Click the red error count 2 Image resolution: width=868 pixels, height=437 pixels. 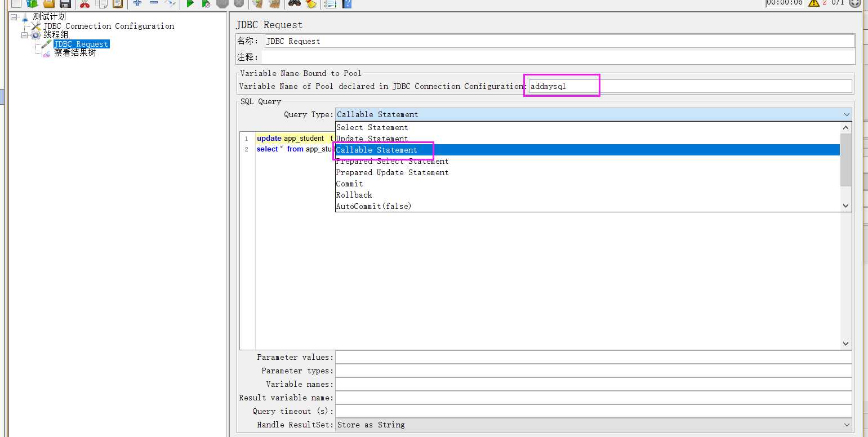tap(825, 3)
